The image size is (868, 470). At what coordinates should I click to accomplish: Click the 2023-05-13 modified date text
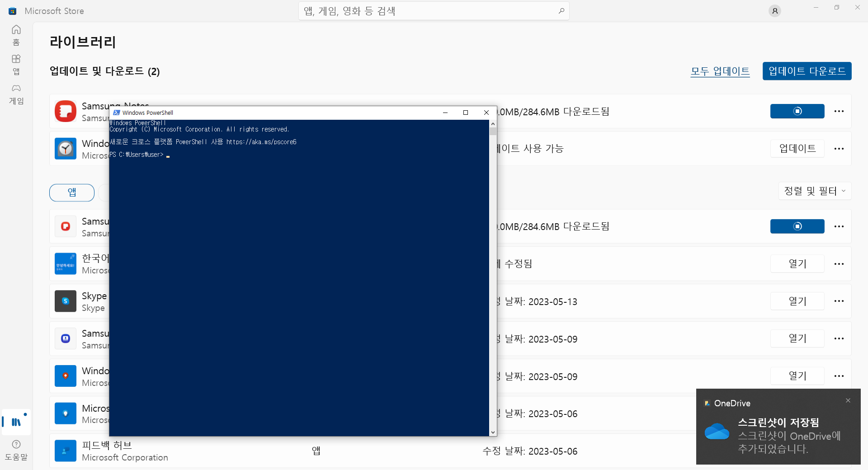[x=553, y=302]
